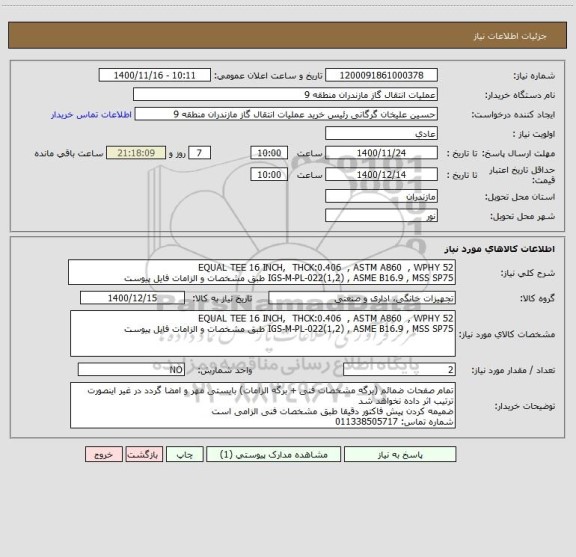
Task: Click the label ایجاد کننده درخواست
Action: point(513,115)
